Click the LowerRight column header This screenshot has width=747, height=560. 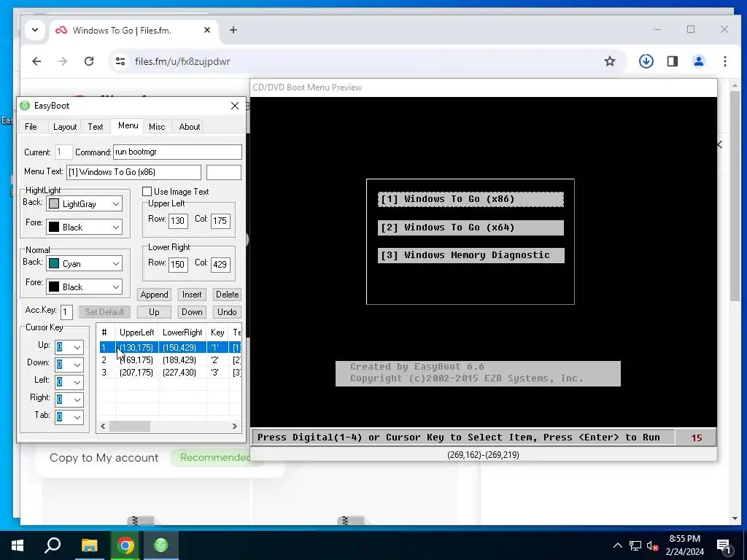coord(182,332)
